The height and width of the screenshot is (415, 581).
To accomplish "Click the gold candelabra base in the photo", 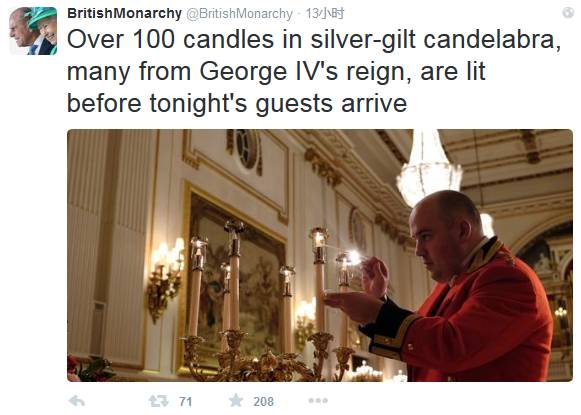I will (267, 358).
